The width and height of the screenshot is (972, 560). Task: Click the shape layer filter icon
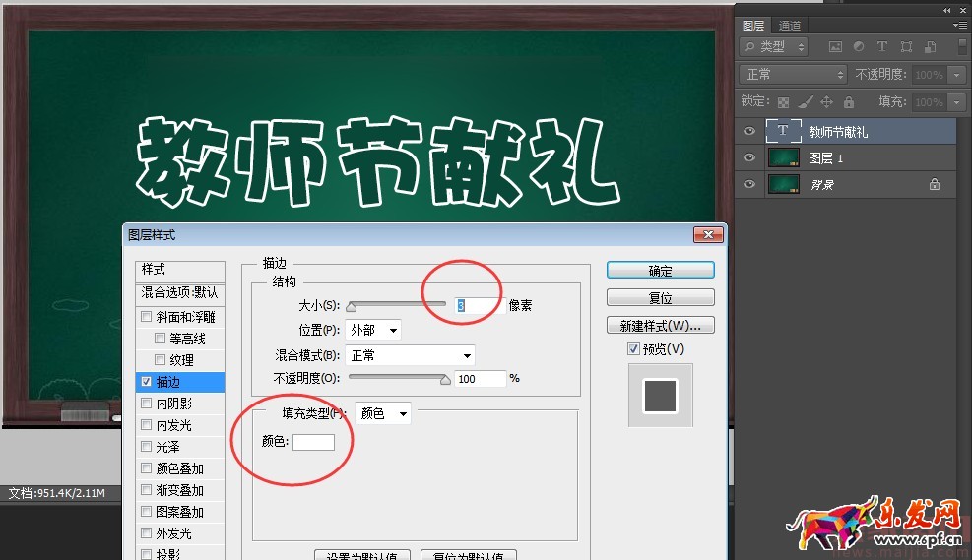(x=905, y=46)
